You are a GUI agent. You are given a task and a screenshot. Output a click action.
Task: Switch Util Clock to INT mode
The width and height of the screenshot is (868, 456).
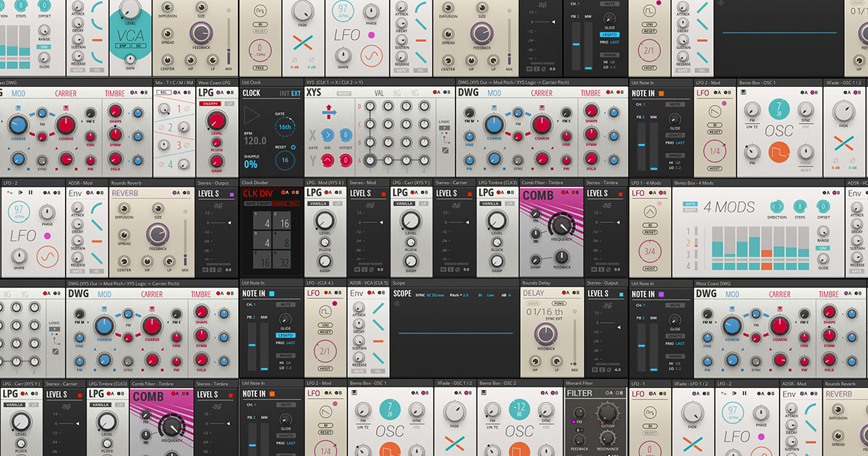pyautogui.click(x=284, y=93)
